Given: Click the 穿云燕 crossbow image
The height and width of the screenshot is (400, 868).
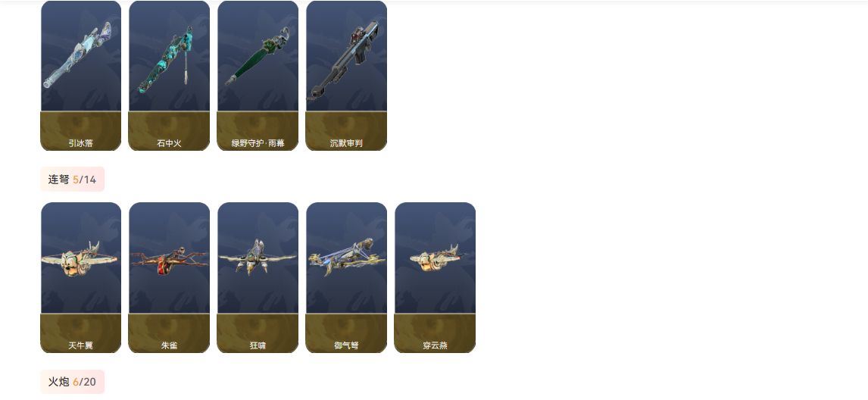Looking at the screenshot, I should (x=435, y=258).
